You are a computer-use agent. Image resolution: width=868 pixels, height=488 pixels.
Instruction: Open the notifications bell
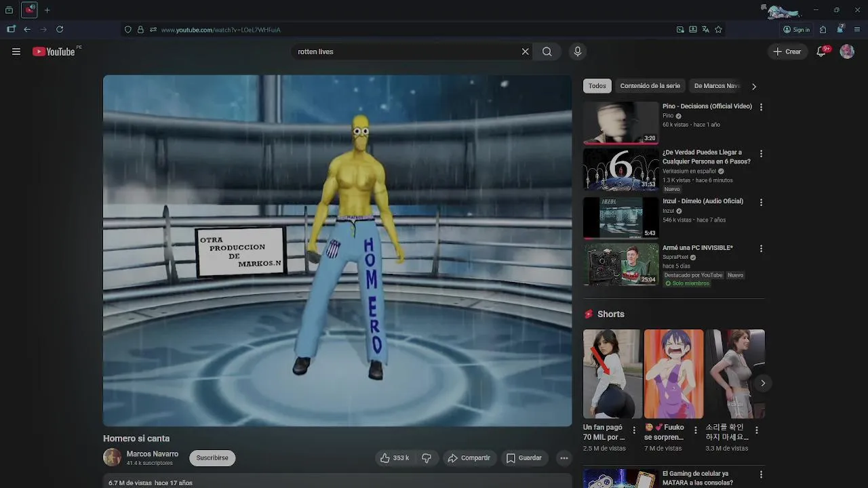coord(822,52)
